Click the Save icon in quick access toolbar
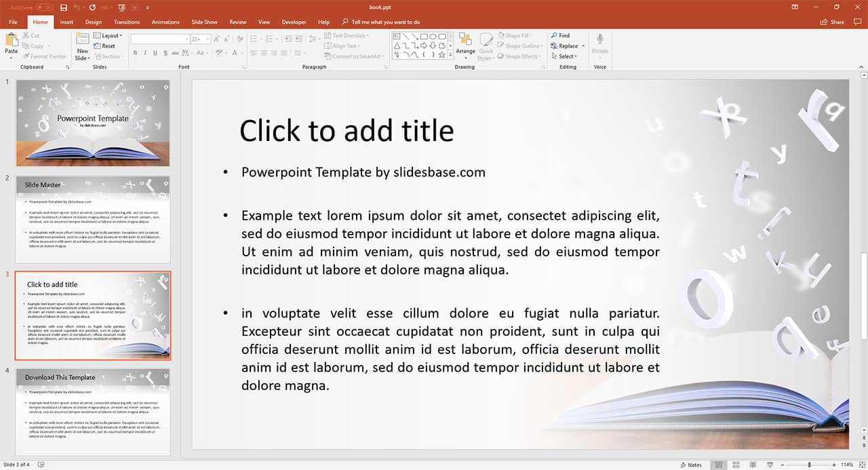This screenshot has width=868, height=470. pyautogui.click(x=64, y=7)
